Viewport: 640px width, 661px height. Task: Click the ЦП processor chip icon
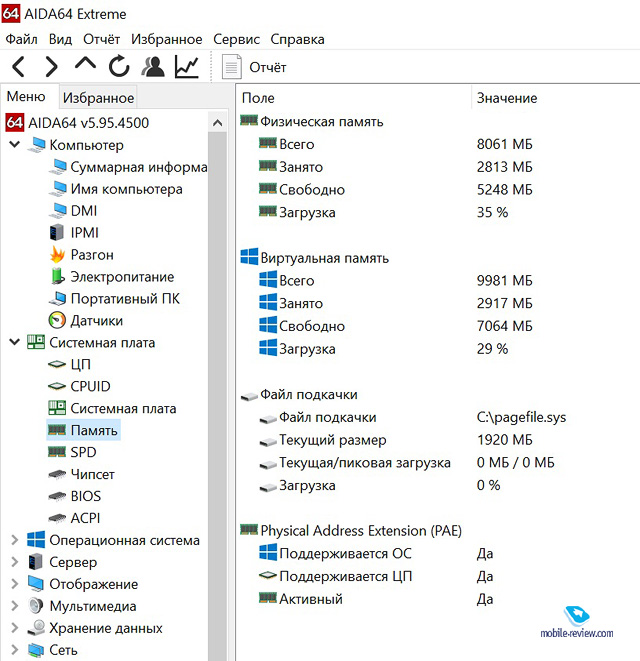click(57, 364)
